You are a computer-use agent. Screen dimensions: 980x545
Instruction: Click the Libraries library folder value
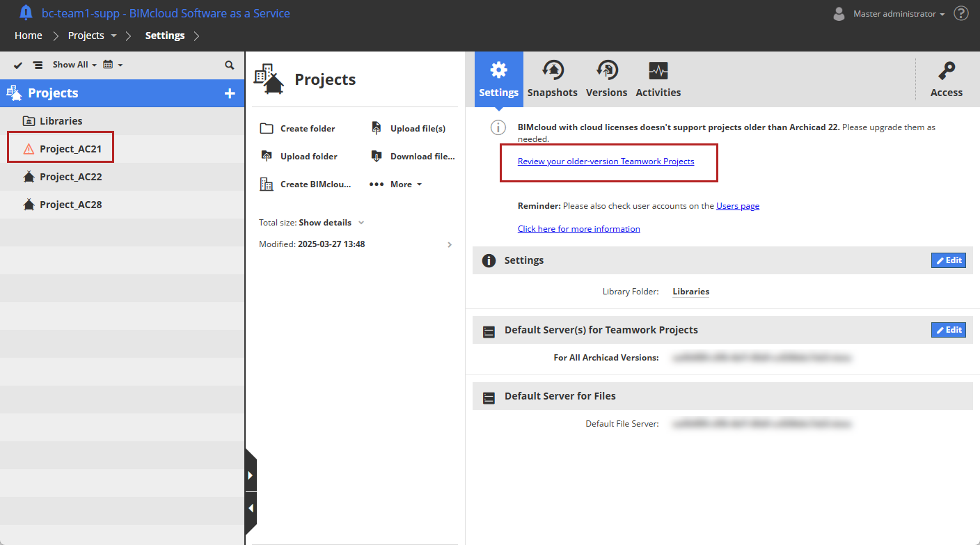coord(691,292)
